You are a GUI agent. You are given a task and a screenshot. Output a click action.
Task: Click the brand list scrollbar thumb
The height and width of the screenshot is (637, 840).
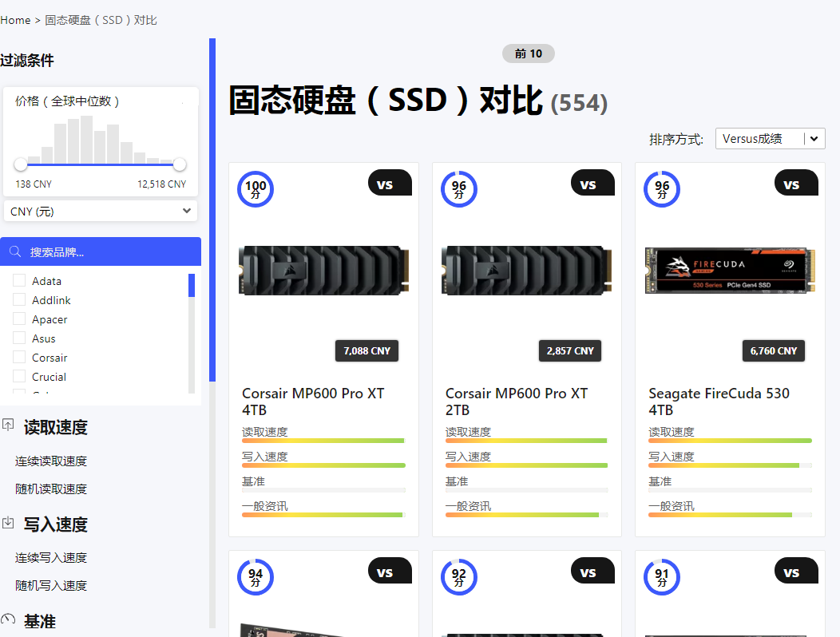pyautogui.click(x=192, y=285)
